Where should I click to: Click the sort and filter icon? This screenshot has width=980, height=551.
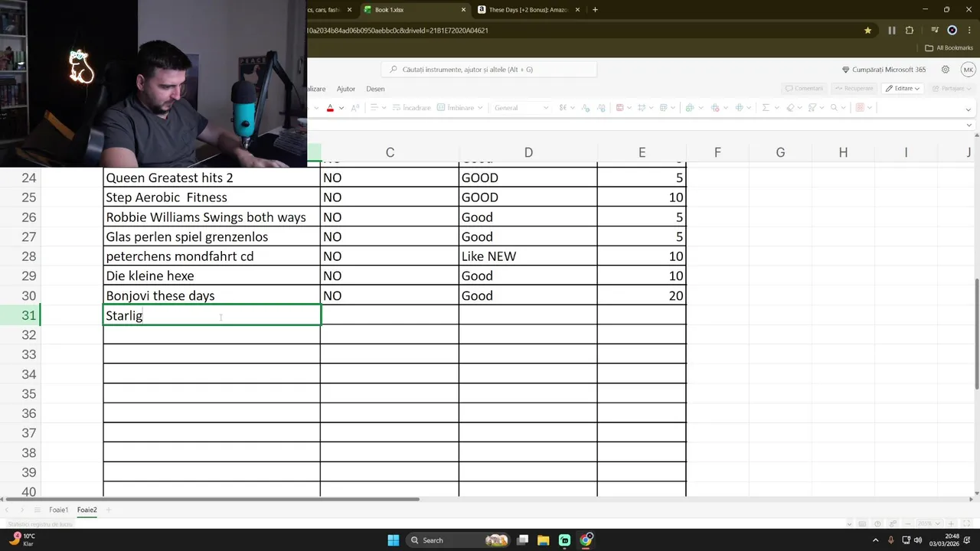pyautogui.click(x=812, y=108)
